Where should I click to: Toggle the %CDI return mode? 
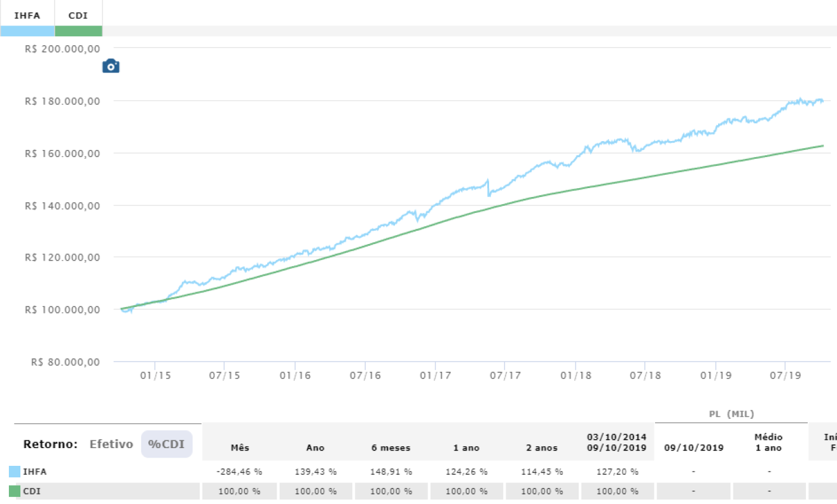point(166,444)
